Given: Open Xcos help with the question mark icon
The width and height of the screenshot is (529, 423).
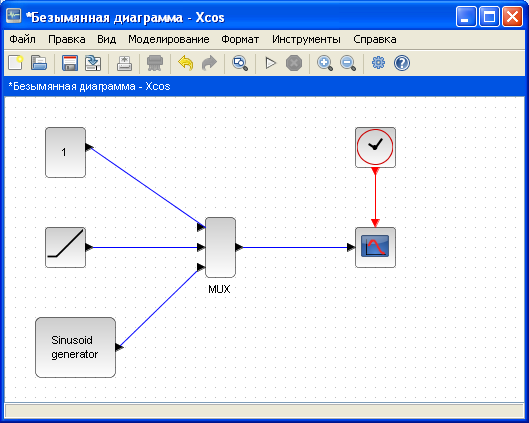Looking at the screenshot, I should [x=402, y=63].
